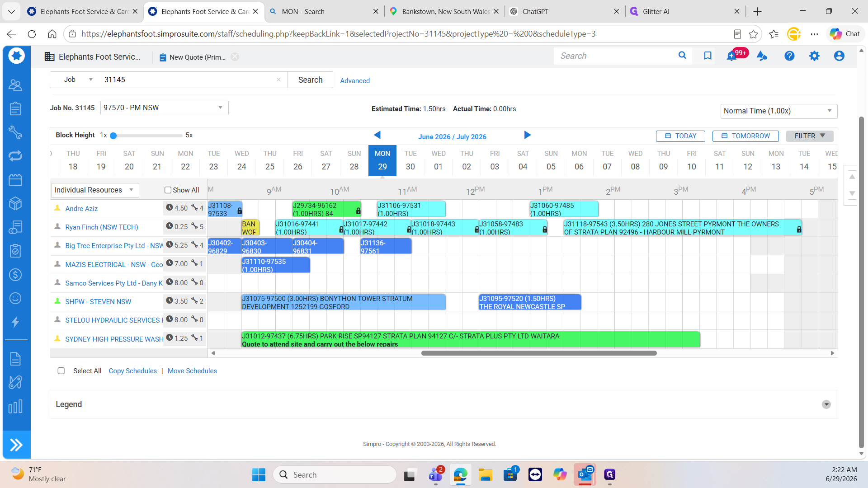
Task: Open the Inventory box sidebar icon
Action: pos(15,203)
